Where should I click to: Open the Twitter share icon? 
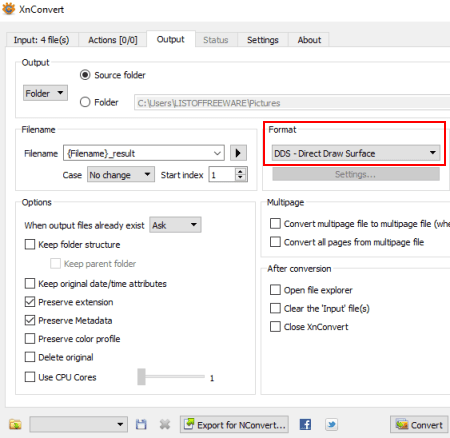coord(331,424)
